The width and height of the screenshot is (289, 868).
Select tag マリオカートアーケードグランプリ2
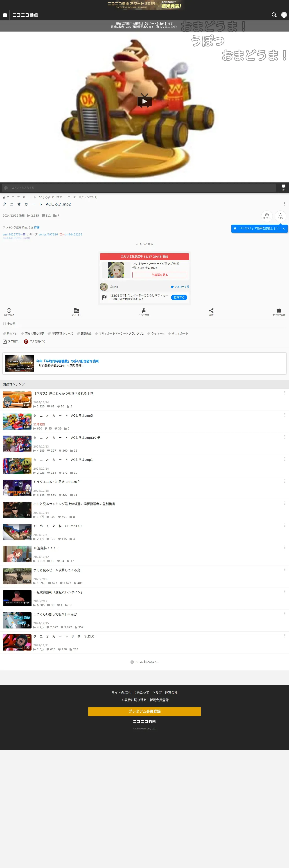tap(120, 333)
